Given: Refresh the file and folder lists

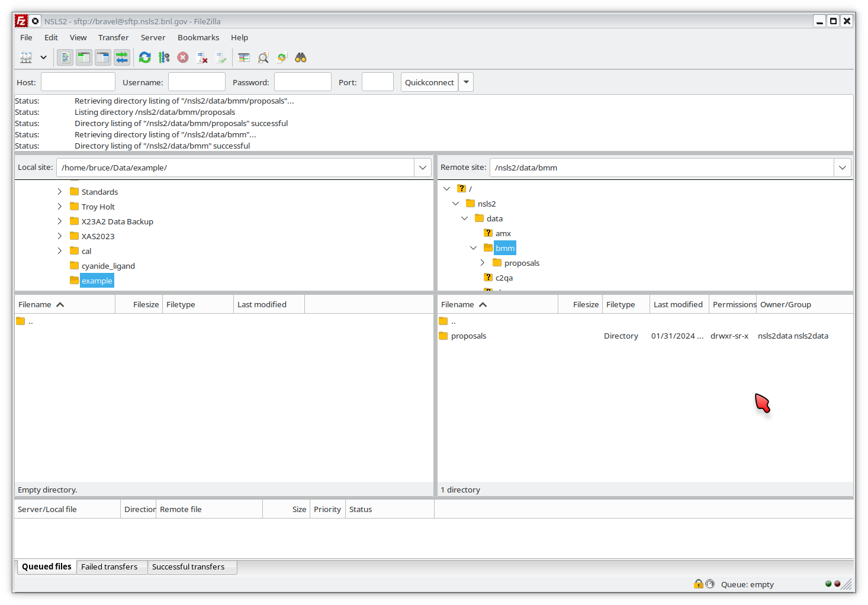Looking at the screenshot, I should (x=145, y=57).
